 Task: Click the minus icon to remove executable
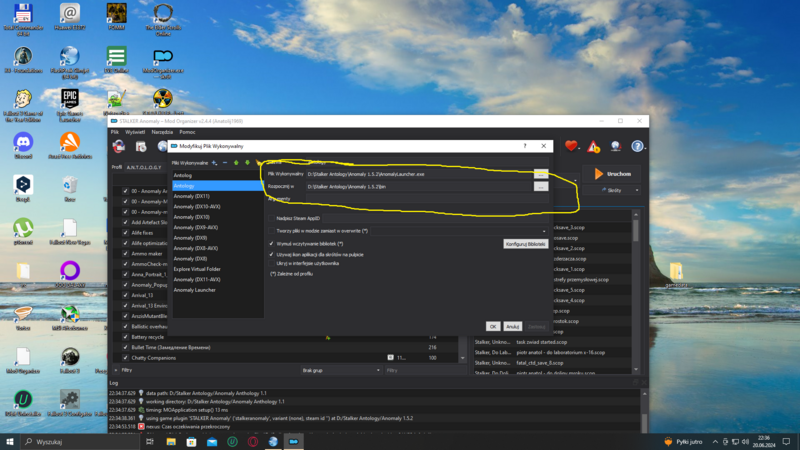224,163
